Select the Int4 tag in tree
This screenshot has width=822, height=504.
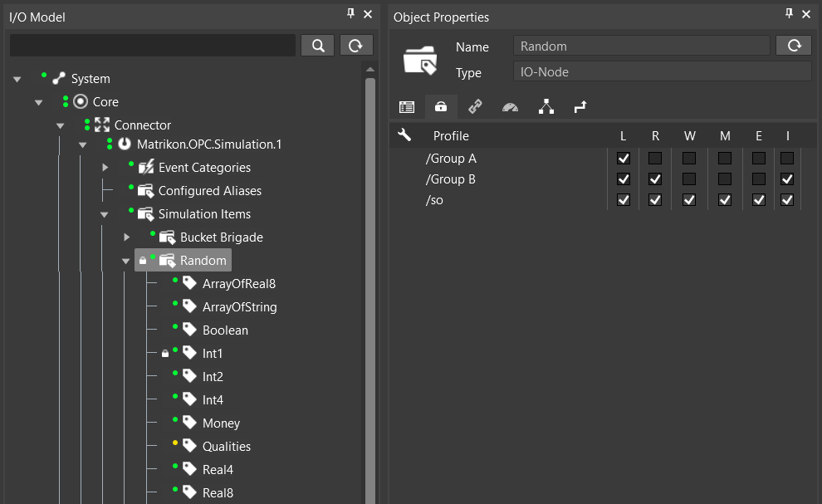(x=213, y=399)
